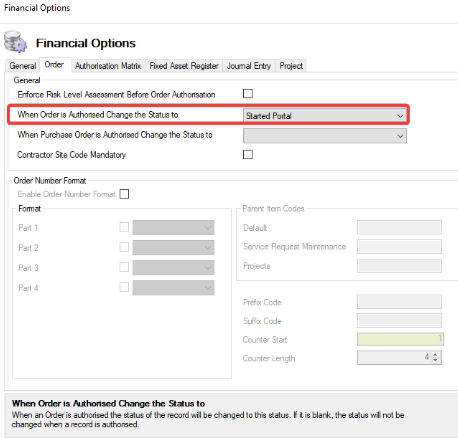The image size is (458, 438).
Task: Open the Fixed Asset Register tab
Action: (184, 66)
